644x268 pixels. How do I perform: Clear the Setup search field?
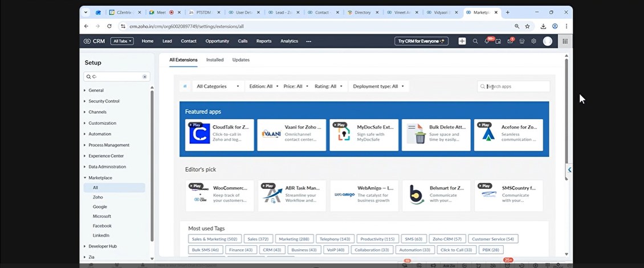pyautogui.click(x=145, y=76)
